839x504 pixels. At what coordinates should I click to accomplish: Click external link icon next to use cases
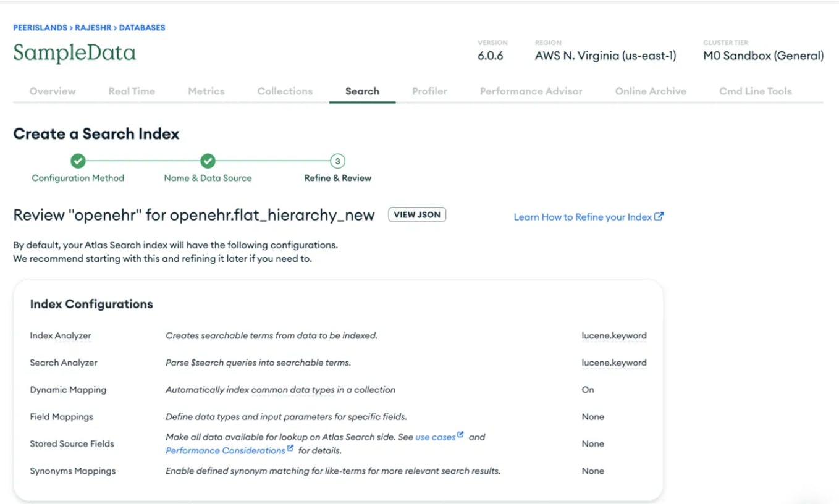[x=460, y=436]
